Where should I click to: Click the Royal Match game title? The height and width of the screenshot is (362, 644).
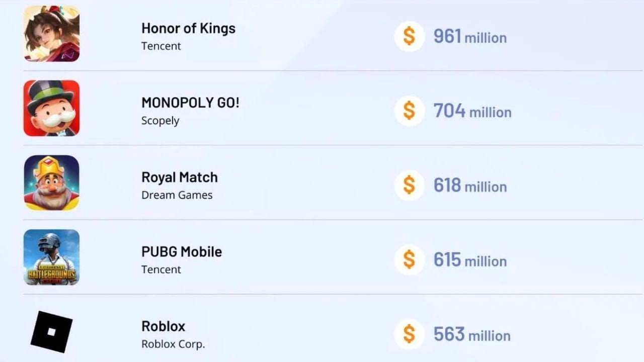pyautogui.click(x=180, y=177)
